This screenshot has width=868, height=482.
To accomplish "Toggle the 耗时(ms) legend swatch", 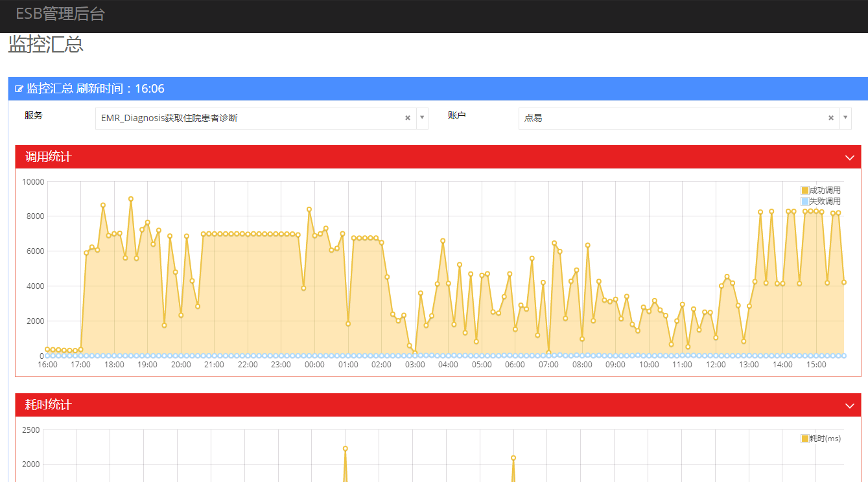I will point(805,439).
